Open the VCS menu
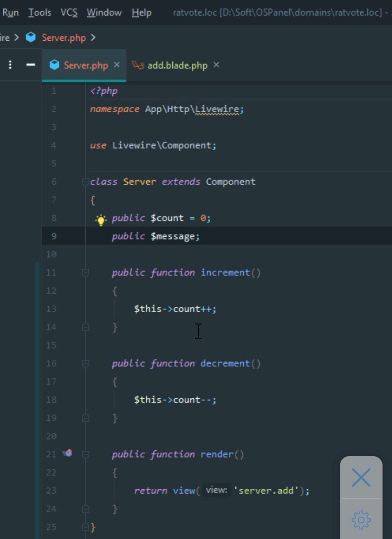The width and height of the screenshot is (392, 539). pos(69,12)
